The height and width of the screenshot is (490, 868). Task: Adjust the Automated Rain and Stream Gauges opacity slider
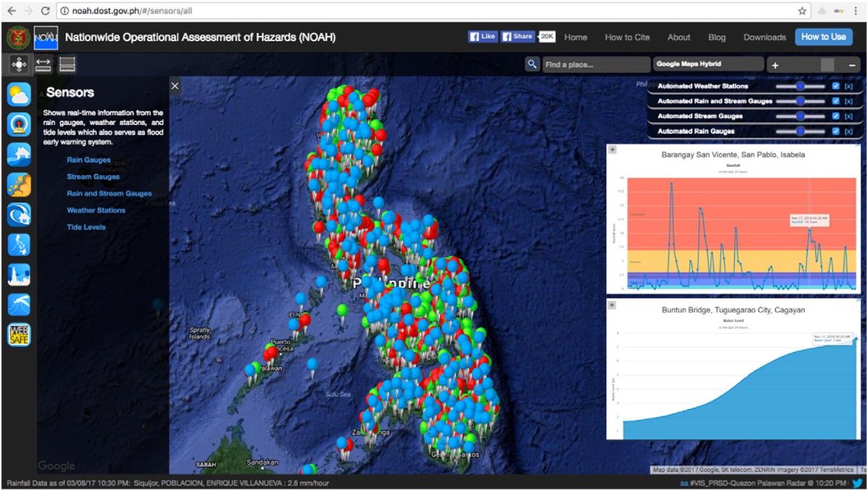[x=800, y=100]
